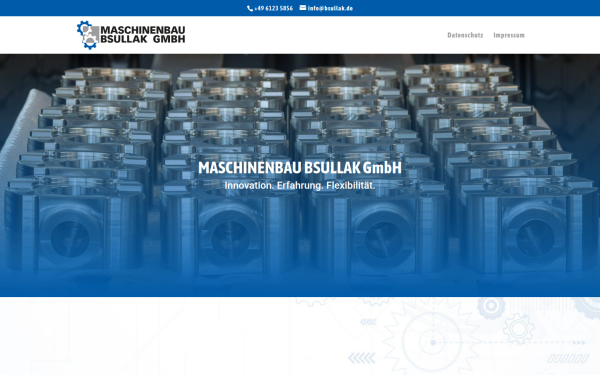Image resolution: width=600 pixels, height=375 pixels.
Task: Click the envelope email icon
Action: pos(303,8)
